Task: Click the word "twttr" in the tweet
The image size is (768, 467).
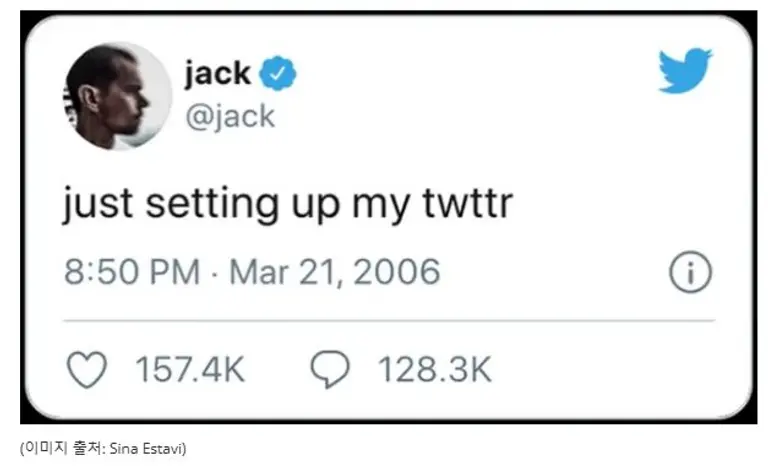Action: (472, 204)
